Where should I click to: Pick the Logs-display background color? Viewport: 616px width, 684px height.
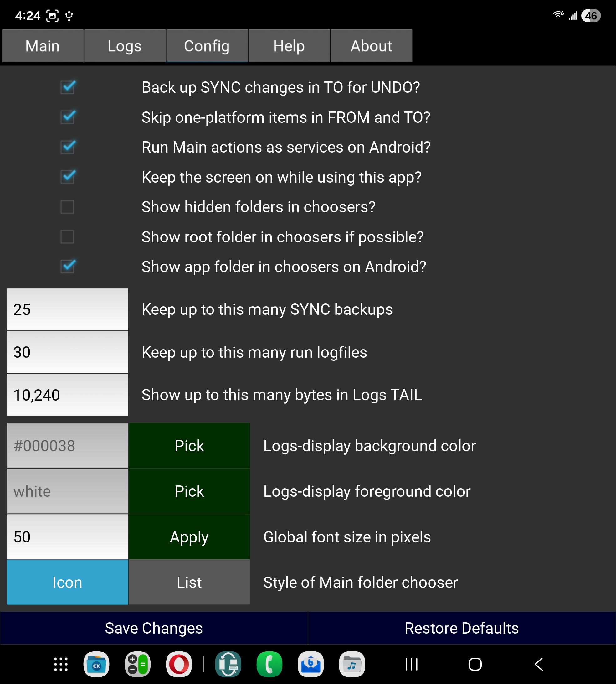[x=189, y=446]
